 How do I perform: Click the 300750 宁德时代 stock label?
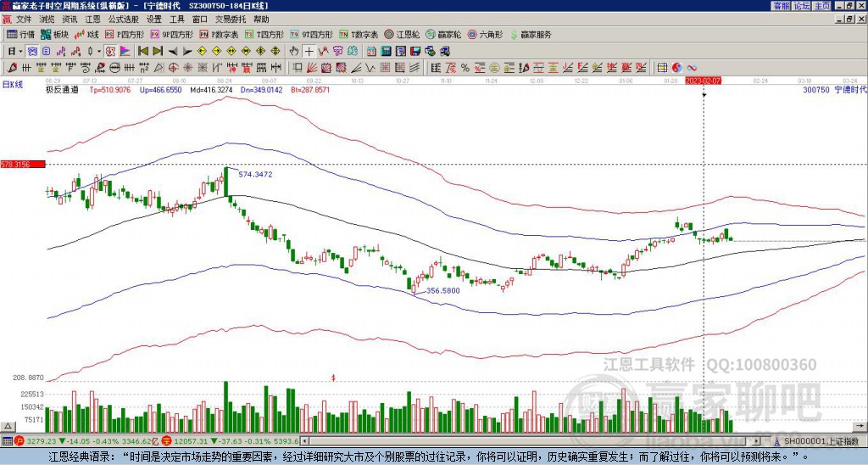coord(835,89)
